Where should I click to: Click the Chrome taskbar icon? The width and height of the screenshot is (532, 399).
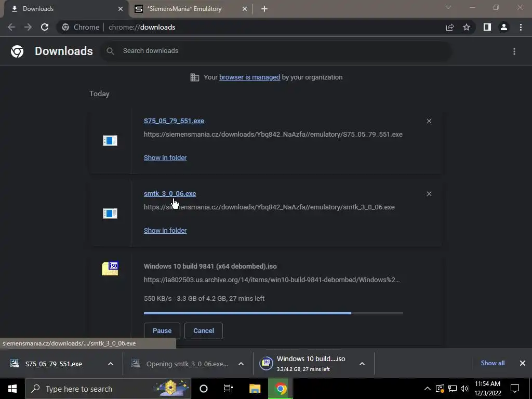point(281,389)
